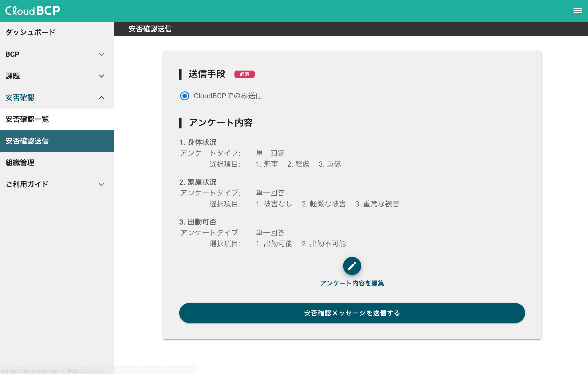Click the 安否確認送信 page header title
The width and height of the screenshot is (588, 374).
point(150,29)
